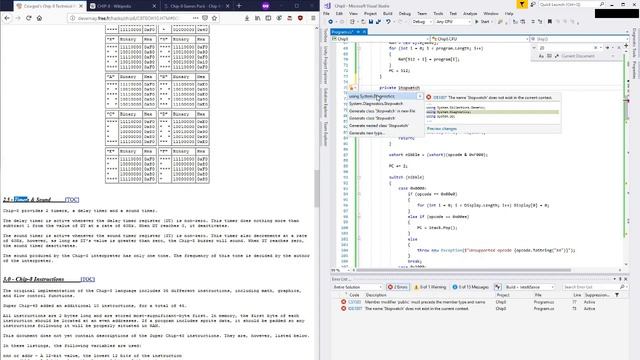Click the error list filter funnel icon
This screenshot has width=640, height=360.
[617, 295]
